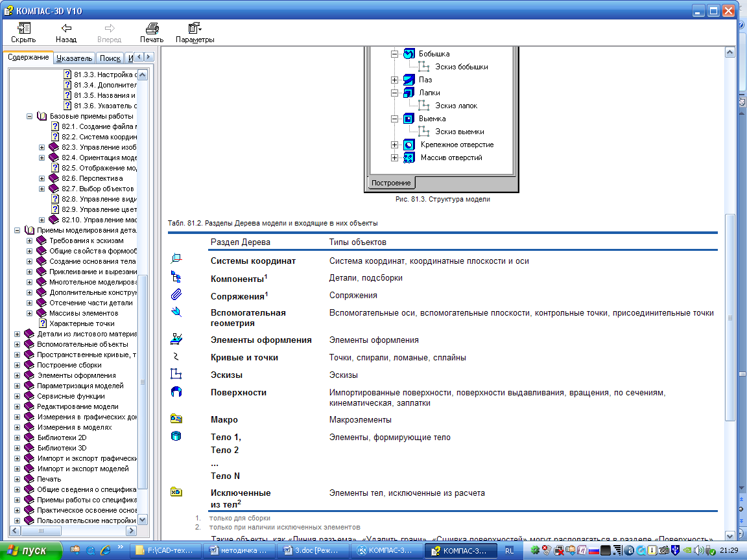The height and width of the screenshot is (560, 747).
Task: Switch to the Указатель tab
Action: [74, 58]
